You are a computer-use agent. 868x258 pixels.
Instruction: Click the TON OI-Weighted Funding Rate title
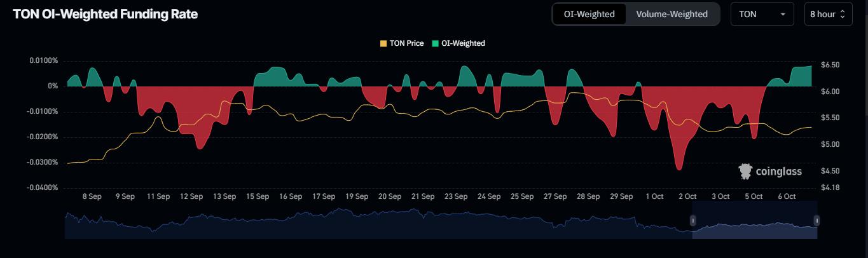pyautogui.click(x=105, y=15)
